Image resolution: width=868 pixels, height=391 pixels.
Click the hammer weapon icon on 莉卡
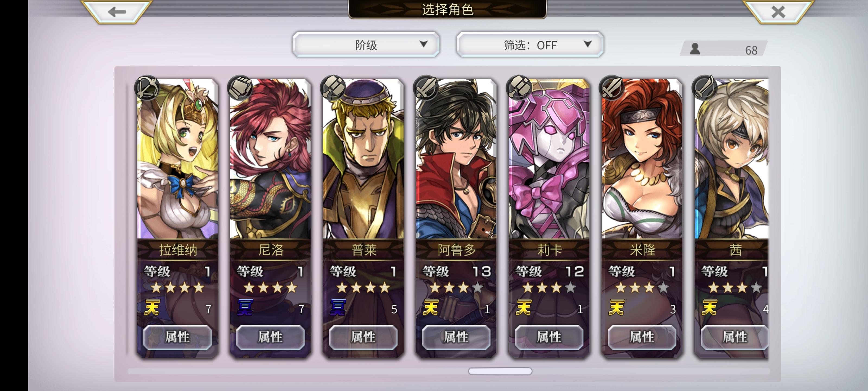pos(519,88)
